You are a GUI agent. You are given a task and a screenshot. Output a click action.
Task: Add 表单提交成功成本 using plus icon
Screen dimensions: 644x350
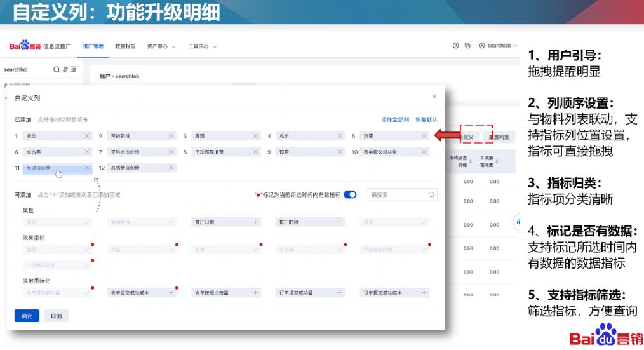[171, 293]
